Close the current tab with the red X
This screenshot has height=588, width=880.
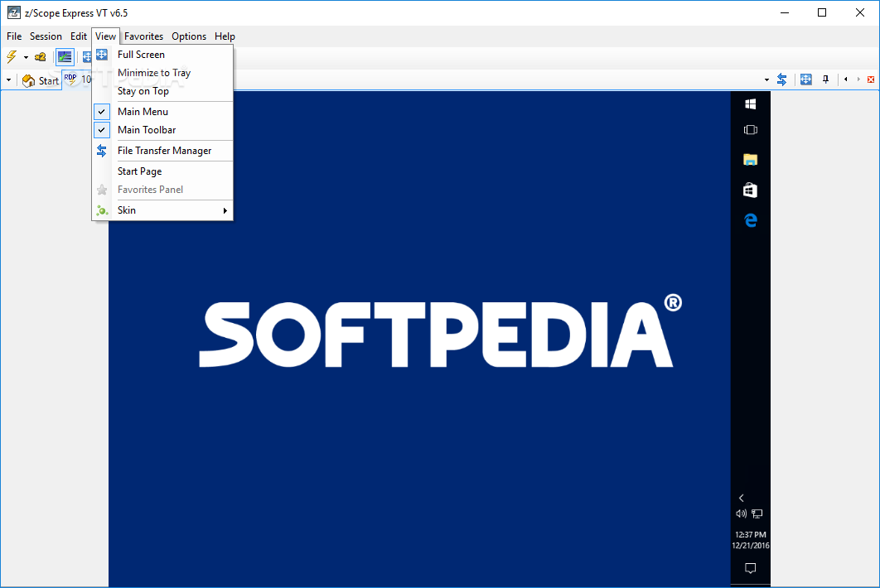[871, 80]
